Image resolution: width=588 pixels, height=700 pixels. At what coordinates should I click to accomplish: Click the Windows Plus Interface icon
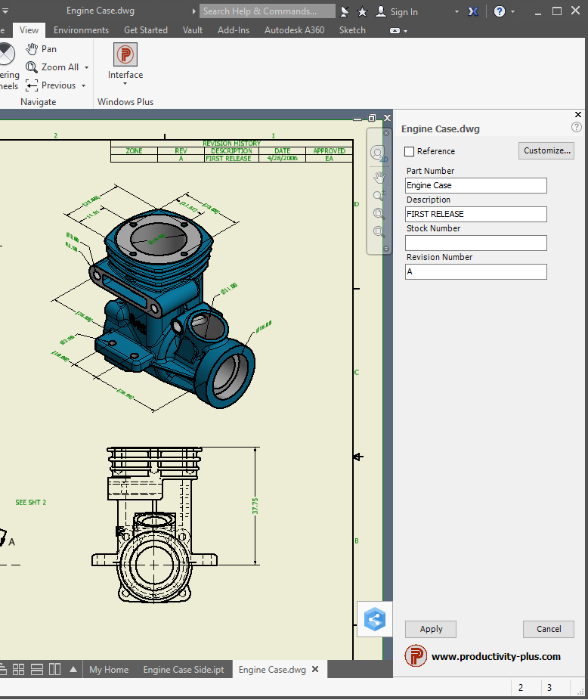[x=125, y=54]
